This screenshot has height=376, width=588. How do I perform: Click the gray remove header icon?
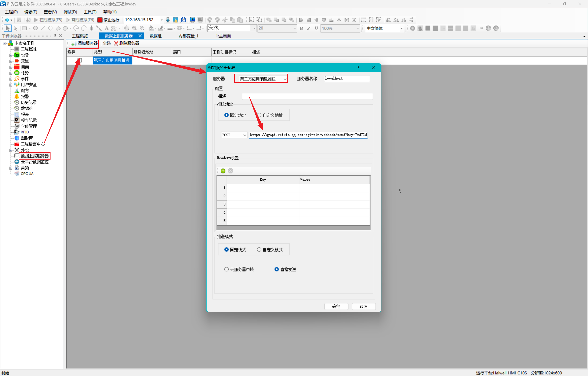tap(230, 171)
